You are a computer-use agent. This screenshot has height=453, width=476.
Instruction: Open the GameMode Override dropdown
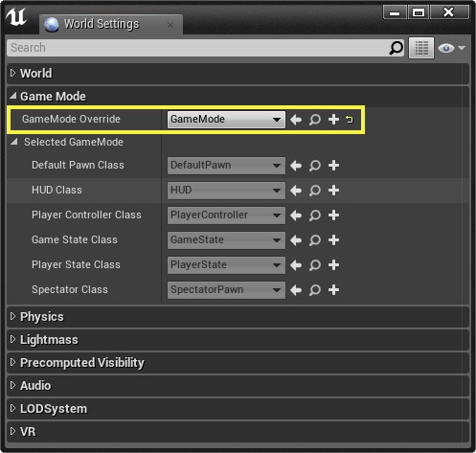tap(226, 120)
